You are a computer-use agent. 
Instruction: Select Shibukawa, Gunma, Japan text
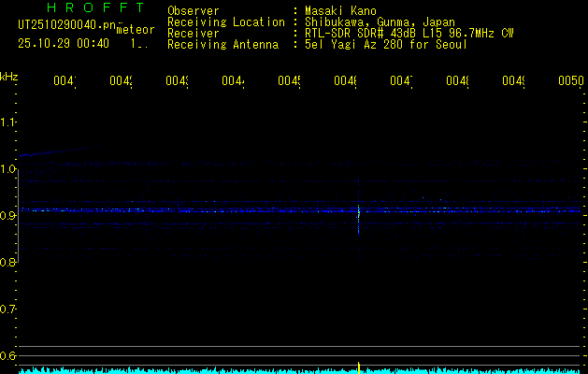click(380, 22)
